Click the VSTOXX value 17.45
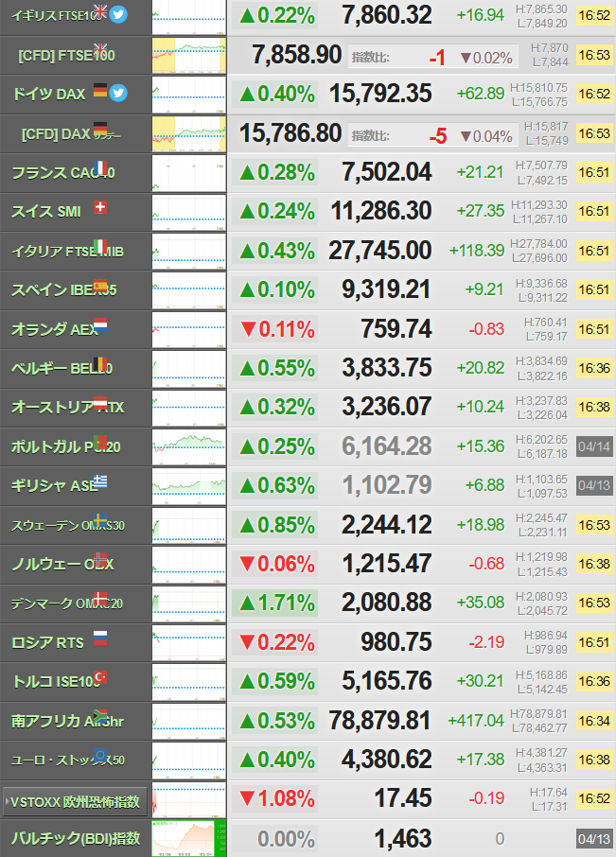Screen dimensions: 616x857 [x=403, y=798]
